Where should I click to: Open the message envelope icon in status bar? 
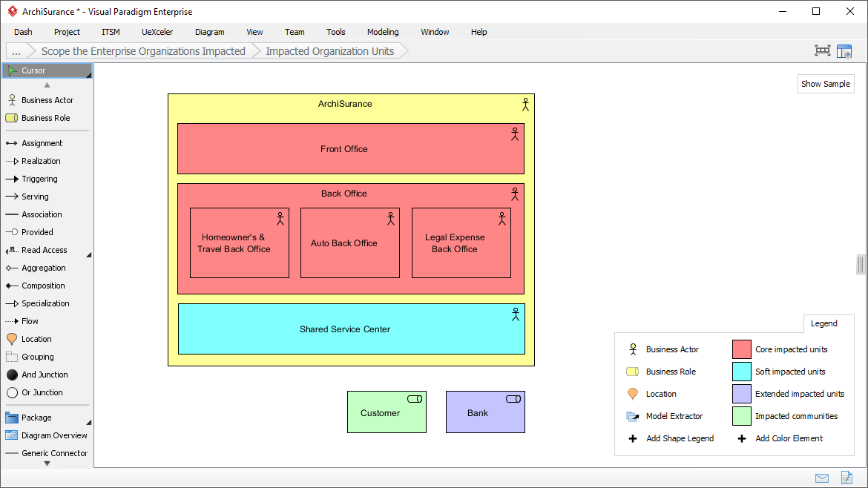pyautogui.click(x=822, y=478)
